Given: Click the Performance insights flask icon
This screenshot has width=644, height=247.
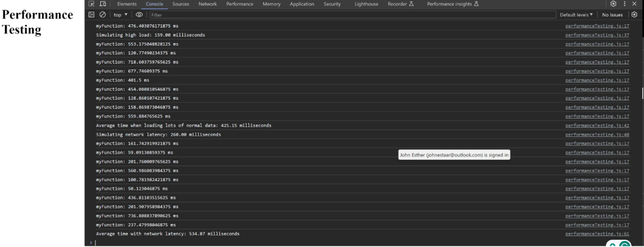Looking at the screenshot, I should click(476, 4).
